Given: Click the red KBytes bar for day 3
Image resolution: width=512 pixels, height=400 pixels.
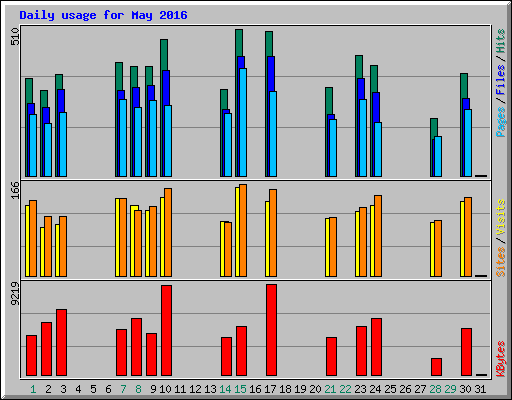Looking at the screenshot, I should [61, 342].
